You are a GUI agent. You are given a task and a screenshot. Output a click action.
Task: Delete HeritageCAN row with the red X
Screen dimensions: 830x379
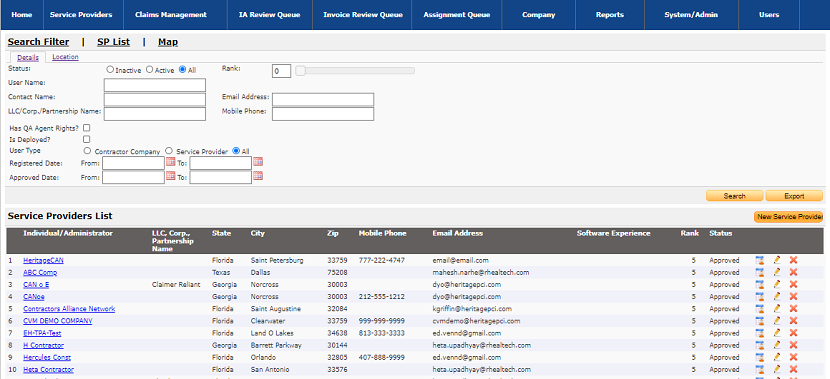[x=793, y=260]
